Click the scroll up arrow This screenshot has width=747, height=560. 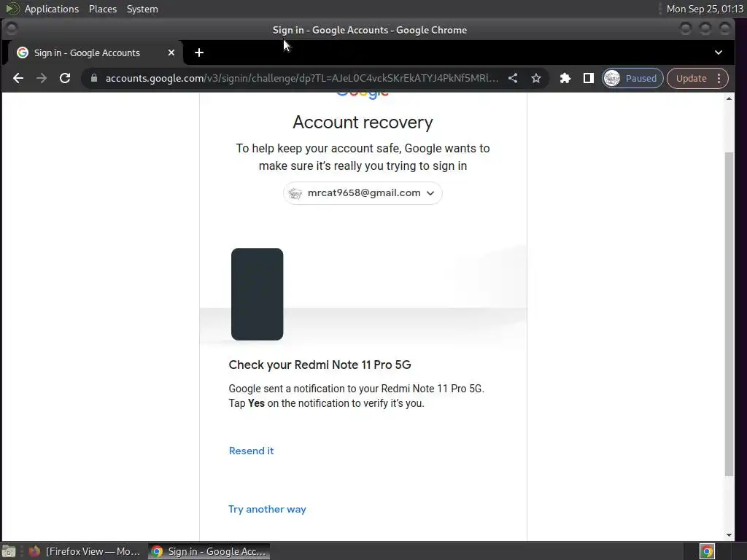point(729,98)
